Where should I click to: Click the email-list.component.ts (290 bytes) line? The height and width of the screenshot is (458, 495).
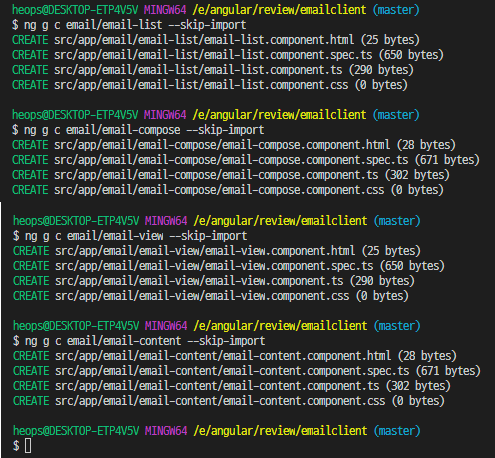213,70
